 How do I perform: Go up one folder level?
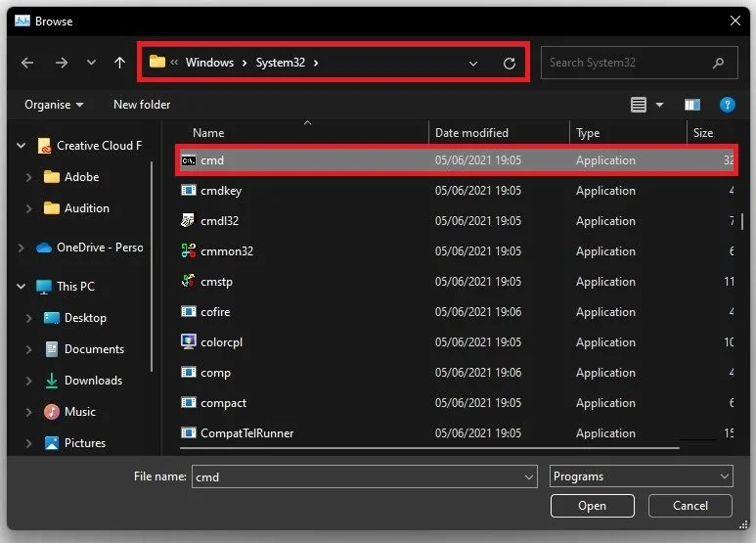[x=119, y=63]
